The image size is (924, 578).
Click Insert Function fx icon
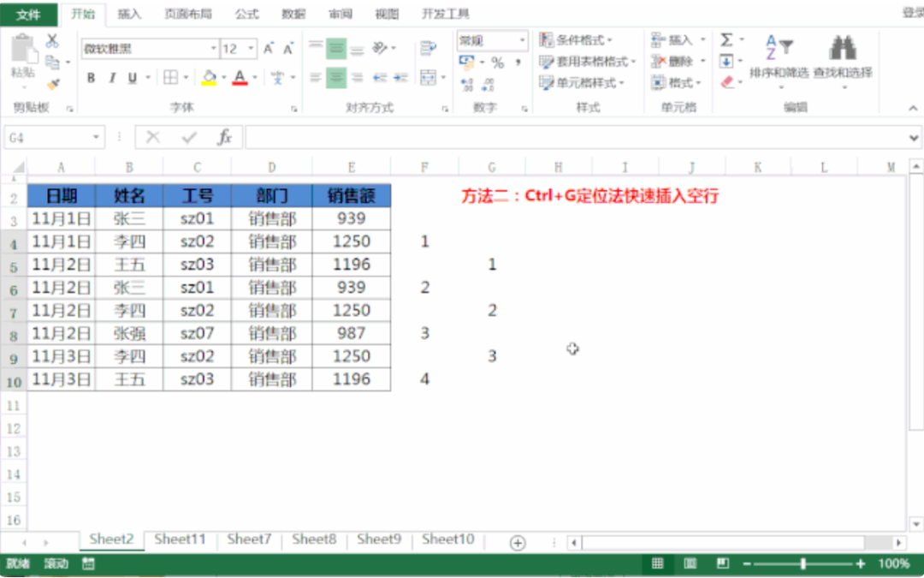point(224,137)
